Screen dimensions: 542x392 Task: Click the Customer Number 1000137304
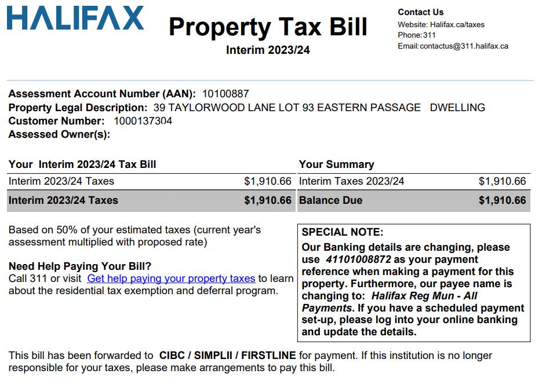point(143,121)
